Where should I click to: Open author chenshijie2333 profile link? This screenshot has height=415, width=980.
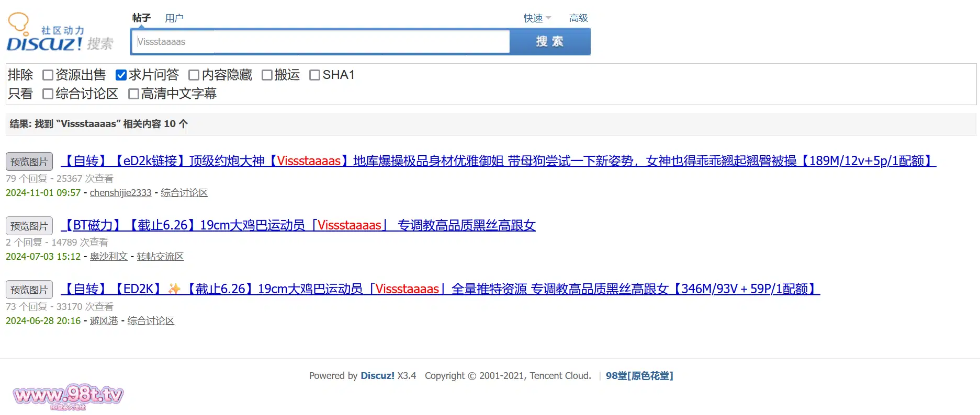tap(121, 193)
